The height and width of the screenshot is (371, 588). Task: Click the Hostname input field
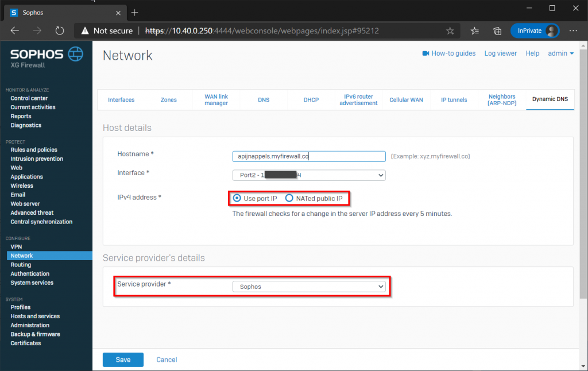click(x=309, y=156)
